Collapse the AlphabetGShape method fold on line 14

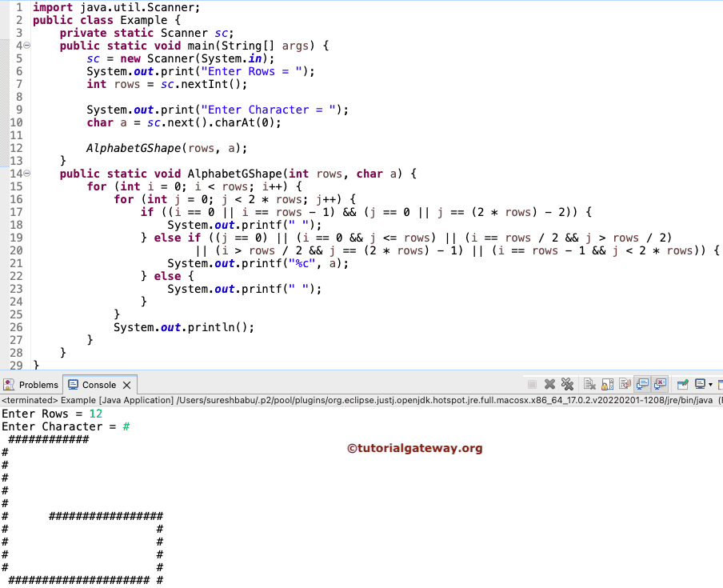point(27,174)
